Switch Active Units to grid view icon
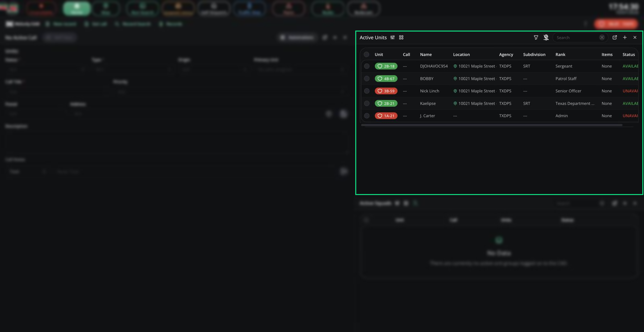The image size is (644, 332). [x=401, y=38]
